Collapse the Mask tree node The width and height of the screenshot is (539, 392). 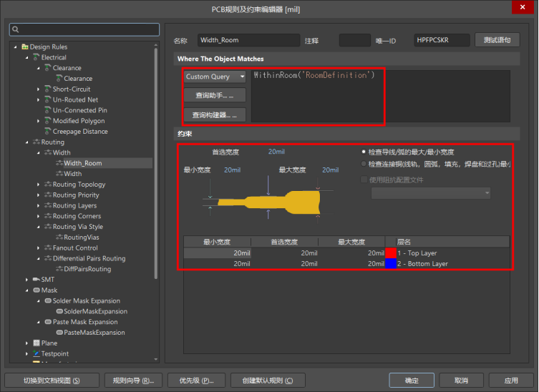coord(27,290)
